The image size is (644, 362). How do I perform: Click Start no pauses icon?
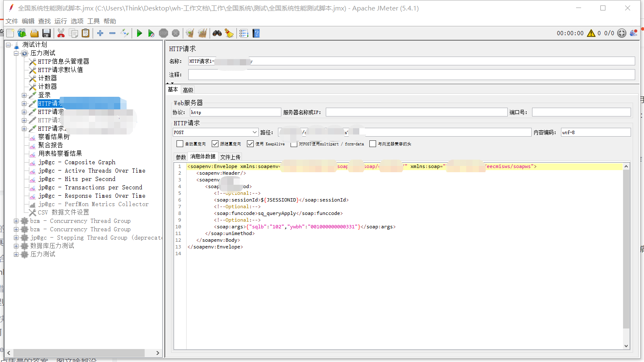pos(151,33)
